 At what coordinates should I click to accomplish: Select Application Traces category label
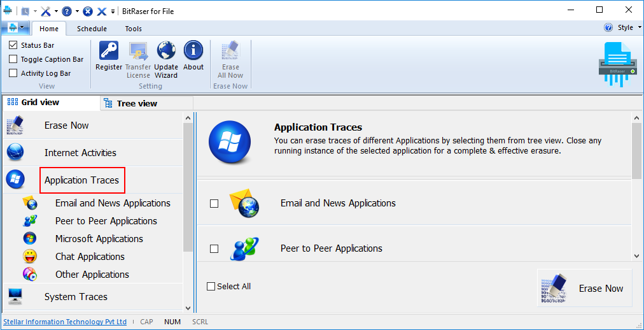(x=81, y=180)
